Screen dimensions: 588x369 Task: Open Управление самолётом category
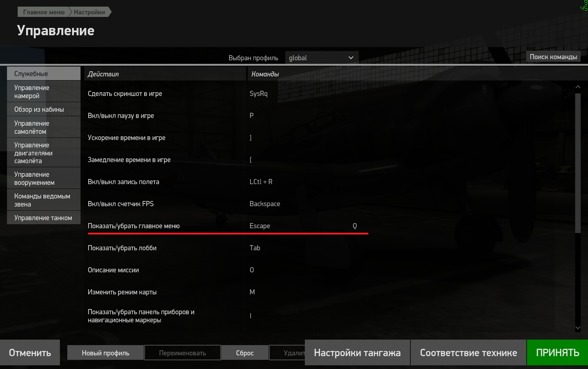point(44,127)
